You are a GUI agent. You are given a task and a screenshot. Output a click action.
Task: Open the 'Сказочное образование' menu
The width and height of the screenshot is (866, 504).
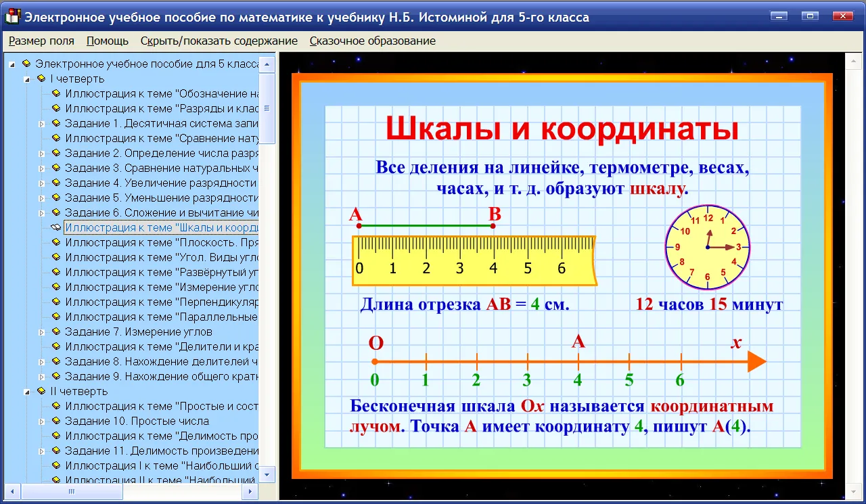click(x=373, y=41)
